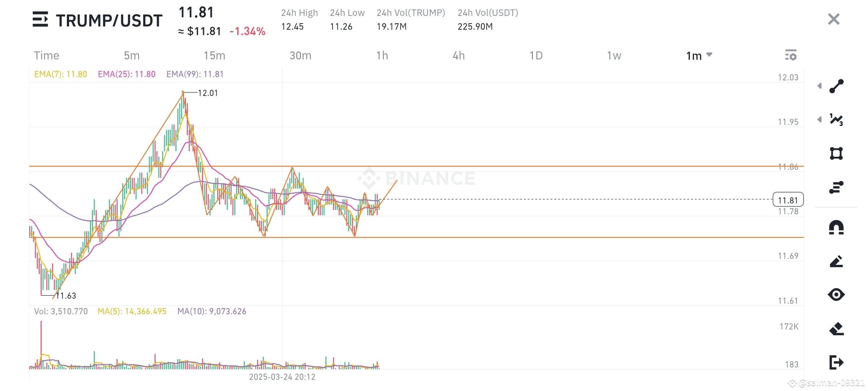Viewport: 868px width, 391px height.
Task: Toggle the magnet snap mode
Action: pos(836,227)
